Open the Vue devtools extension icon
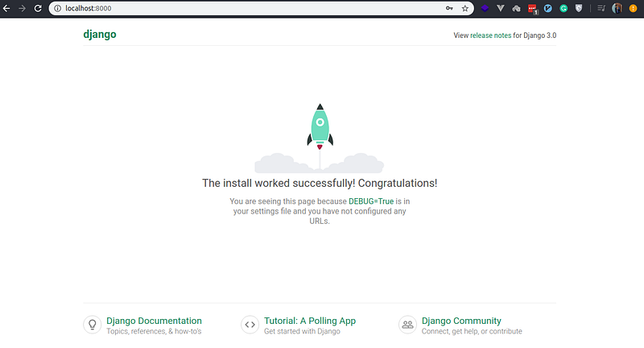 coord(500,8)
